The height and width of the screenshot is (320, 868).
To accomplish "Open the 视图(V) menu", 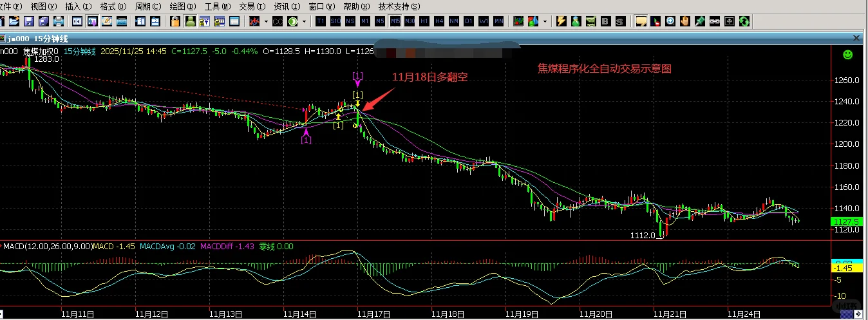I will click(43, 6).
